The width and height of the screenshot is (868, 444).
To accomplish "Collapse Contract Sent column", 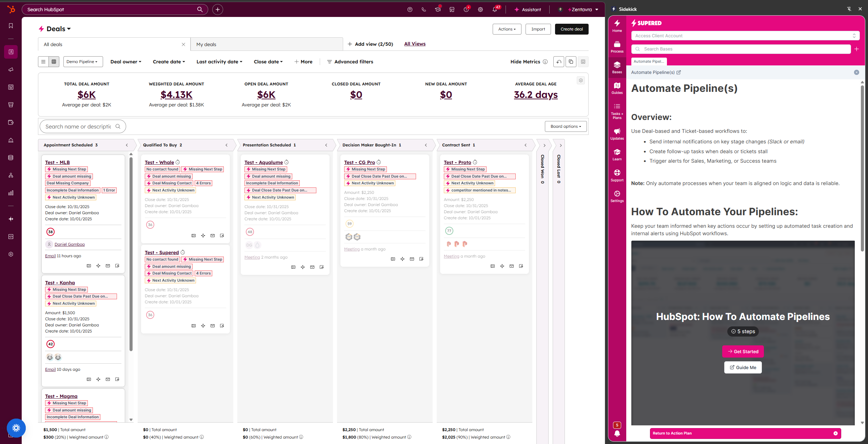I will coord(526,145).
